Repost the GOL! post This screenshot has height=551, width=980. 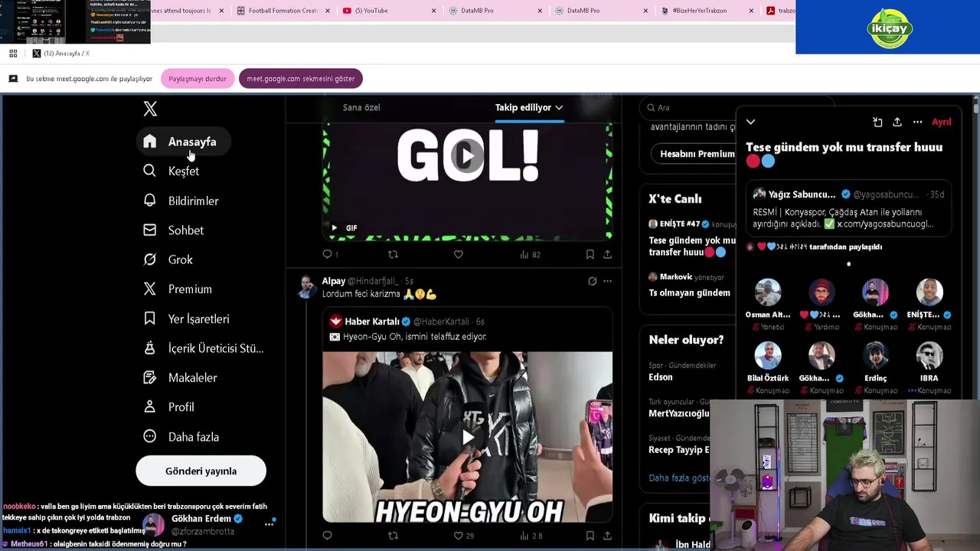pyautogui.click(x=393, y=254)
